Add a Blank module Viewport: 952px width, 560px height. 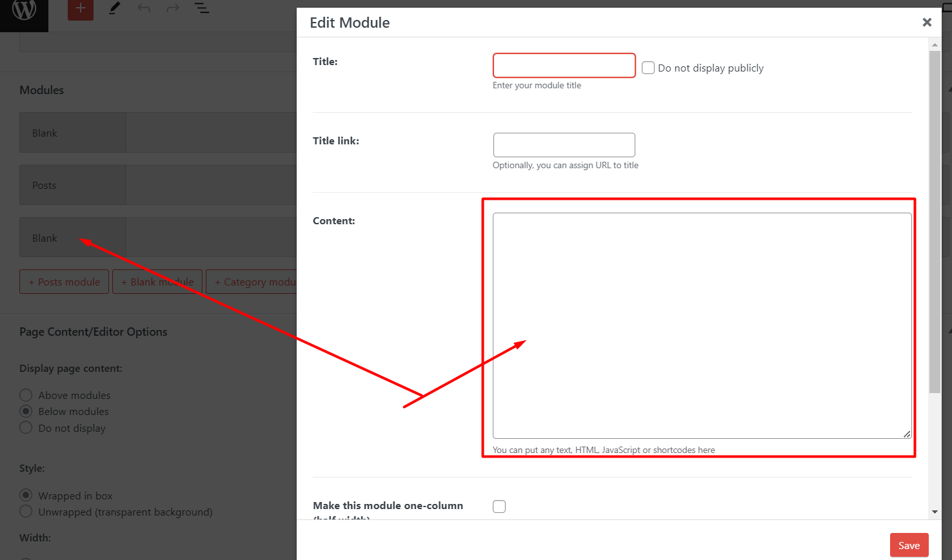pyautogui.click(x=157, y=282)
